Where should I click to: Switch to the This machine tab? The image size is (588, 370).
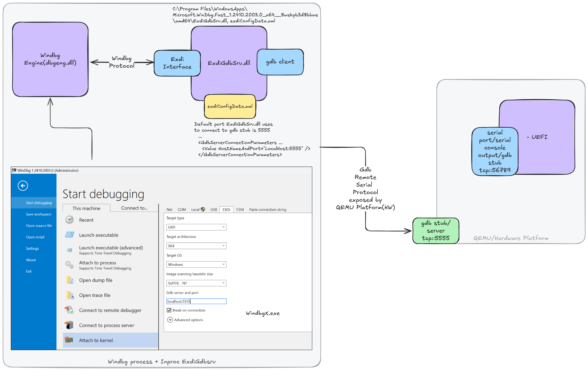[86, 208]
